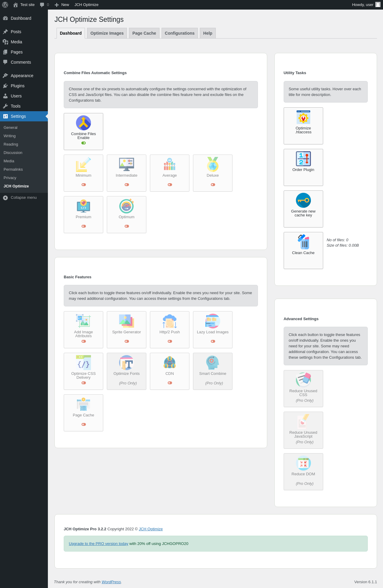Viewport: 383px width, 588px height.
Task: Click the Smart Combine icon
Action: [213, 363]
